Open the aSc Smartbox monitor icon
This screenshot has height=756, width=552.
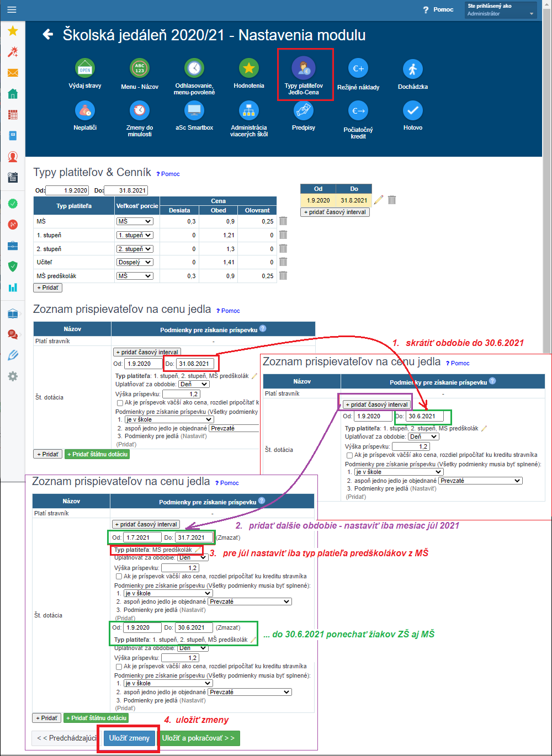tap(194, 110)
